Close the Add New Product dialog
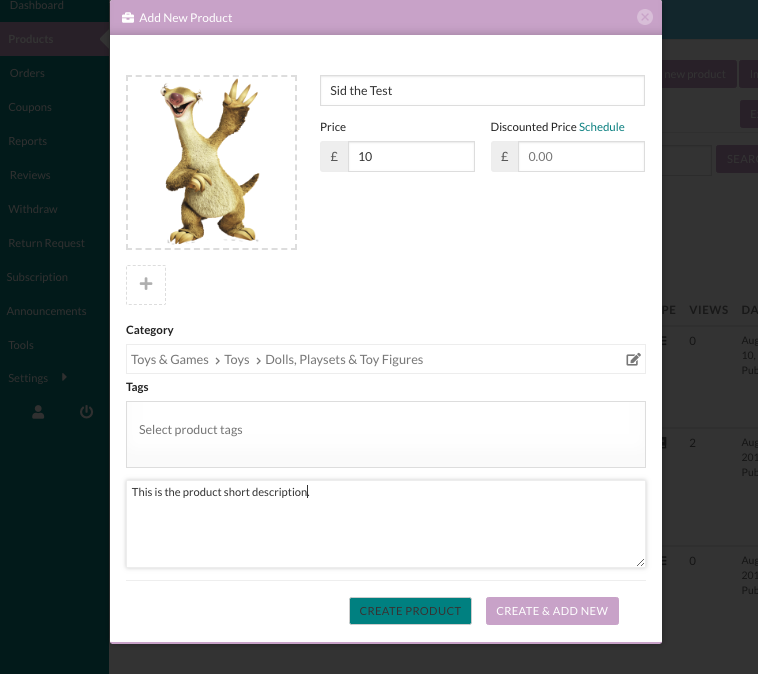Image resolution: width=758 pixels, height=674 pixels. (644, 17)
